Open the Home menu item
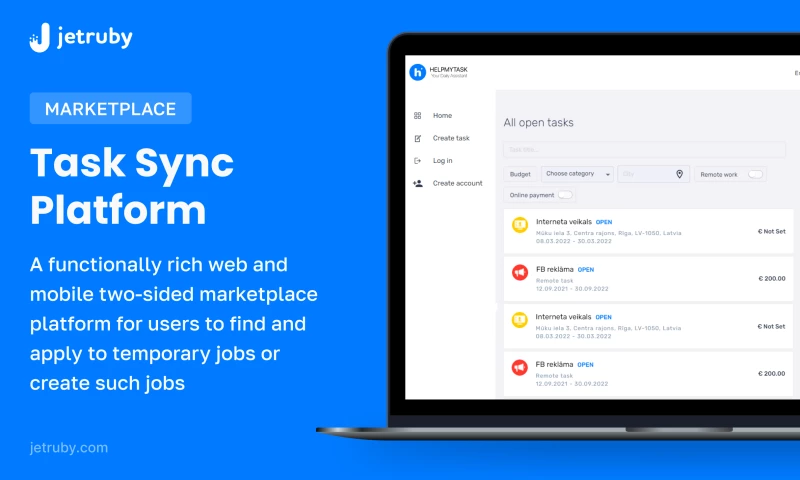This screenshot has height=480, width=800. [x=442, y=116]
